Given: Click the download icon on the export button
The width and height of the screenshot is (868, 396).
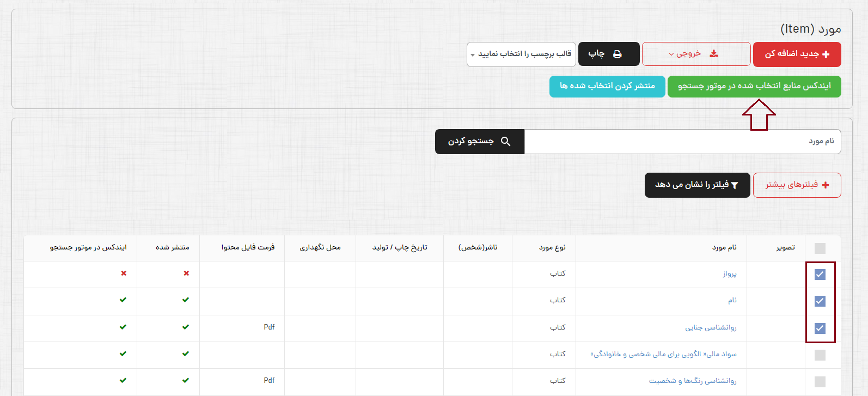Looking at the screenshot, I should coord(713,54).
